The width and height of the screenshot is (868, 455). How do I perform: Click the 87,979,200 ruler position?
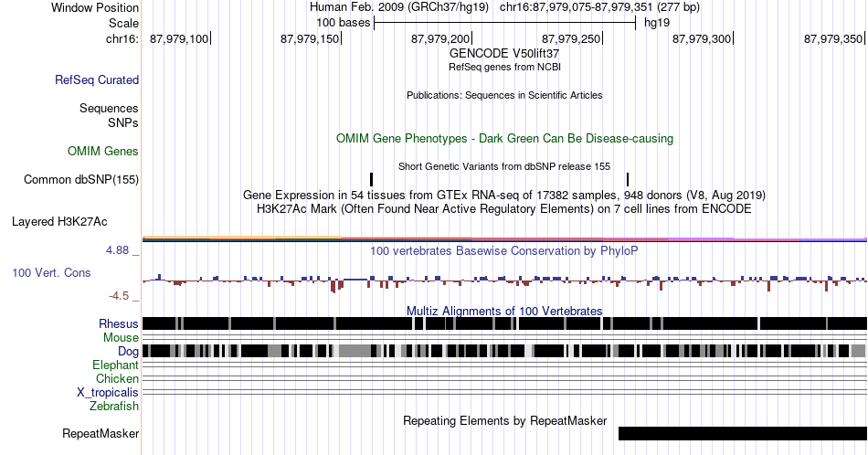(441, 38)
